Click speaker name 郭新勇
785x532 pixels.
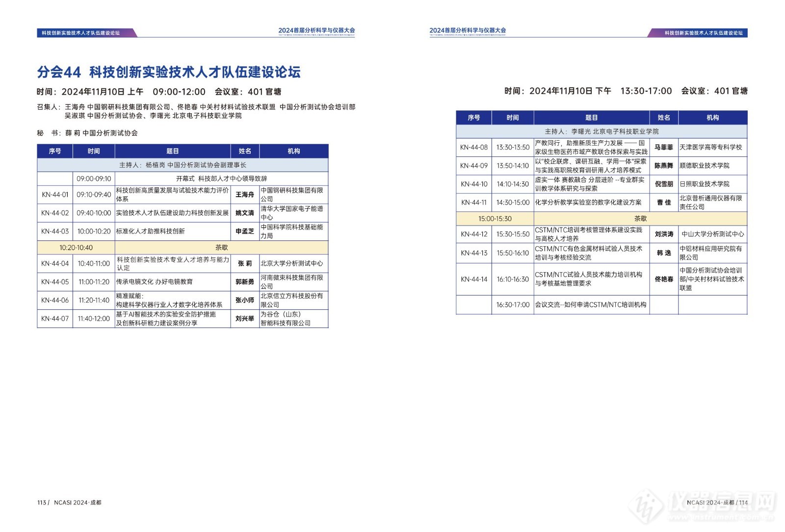tap(245, 282)
